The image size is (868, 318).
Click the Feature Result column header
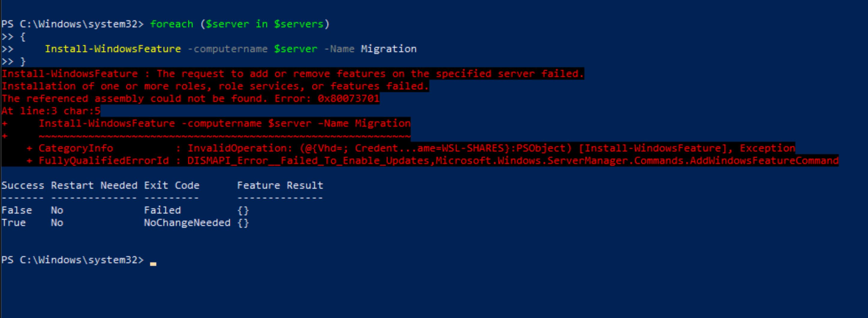(x=280, y=185)
